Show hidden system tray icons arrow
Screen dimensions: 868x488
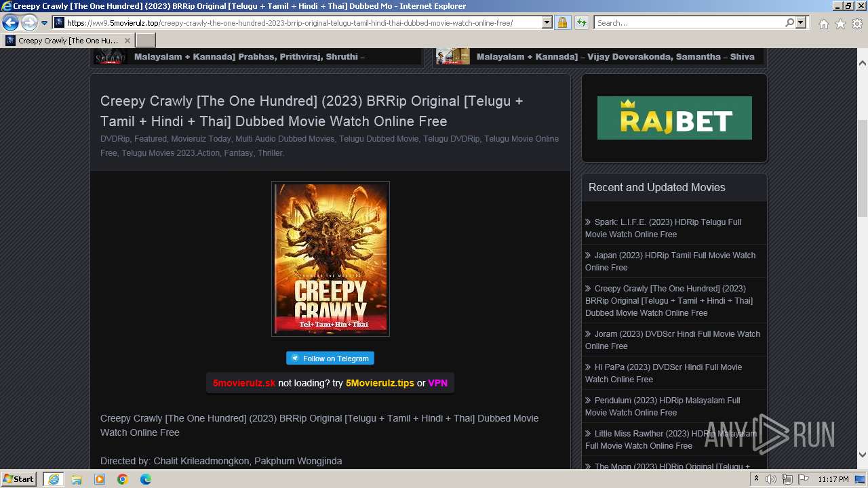(757, 479)
